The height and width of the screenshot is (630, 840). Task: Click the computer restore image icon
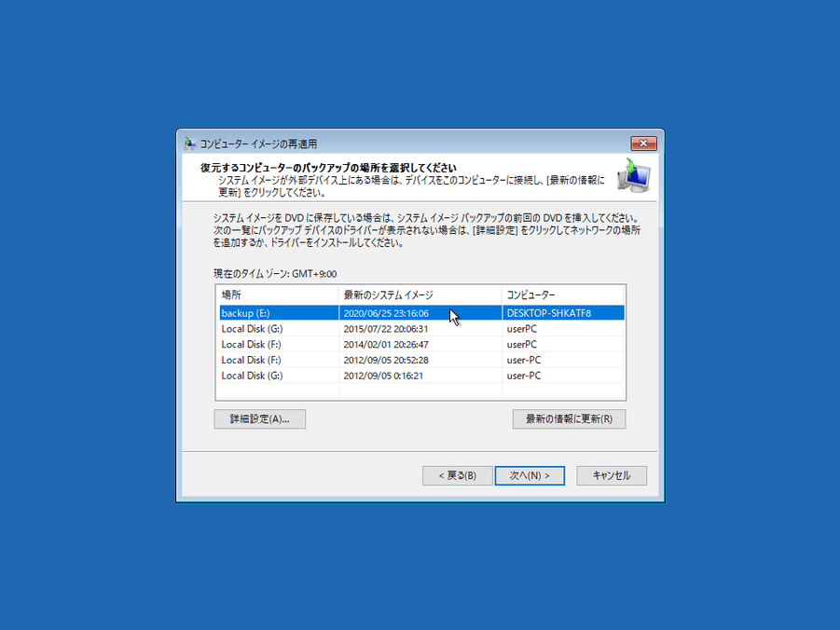[634, 176]
